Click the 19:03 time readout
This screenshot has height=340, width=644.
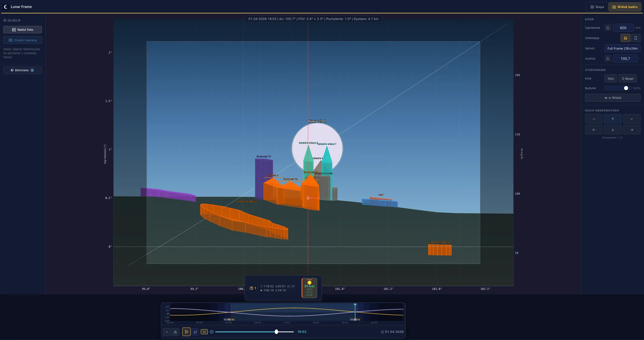tap(302, 332)
